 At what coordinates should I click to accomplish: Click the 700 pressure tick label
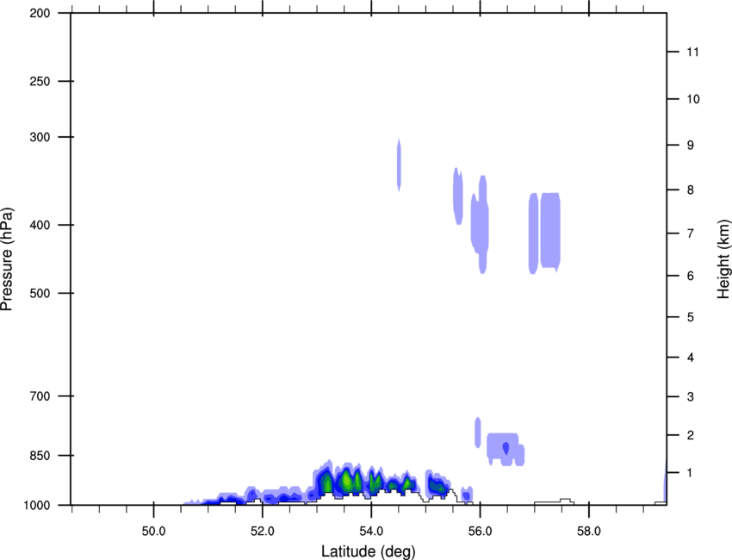point(40,396)
